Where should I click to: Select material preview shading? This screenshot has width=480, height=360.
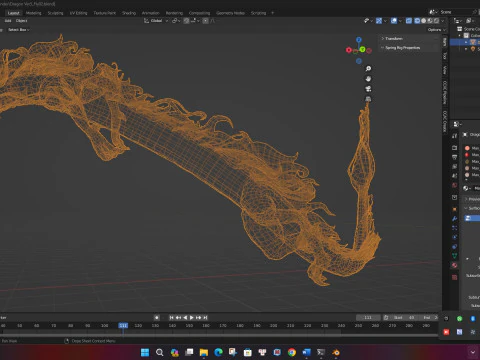click(430, 21)
